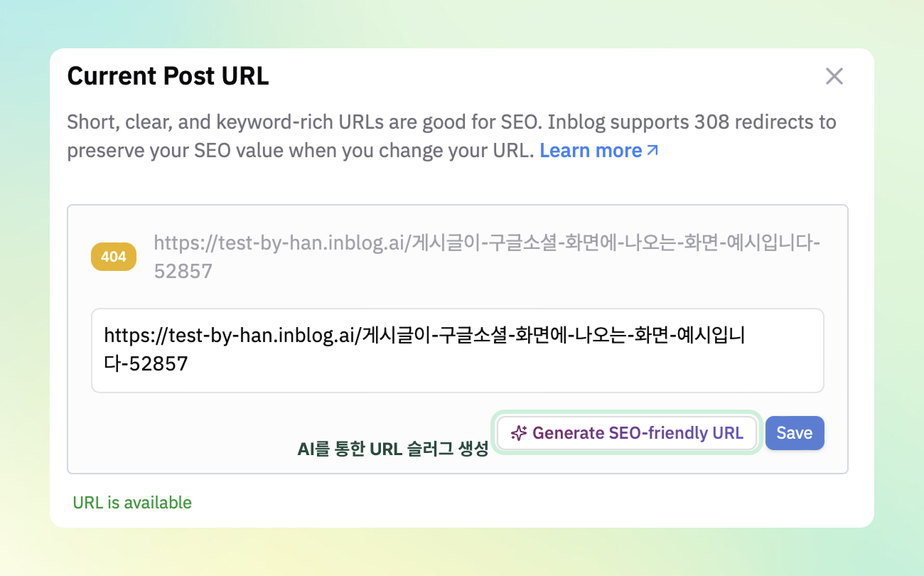This screenshot has width=924, height=576.
Task: Click "preserve your SEO value" in the description
Action: [x=169, y=151]
